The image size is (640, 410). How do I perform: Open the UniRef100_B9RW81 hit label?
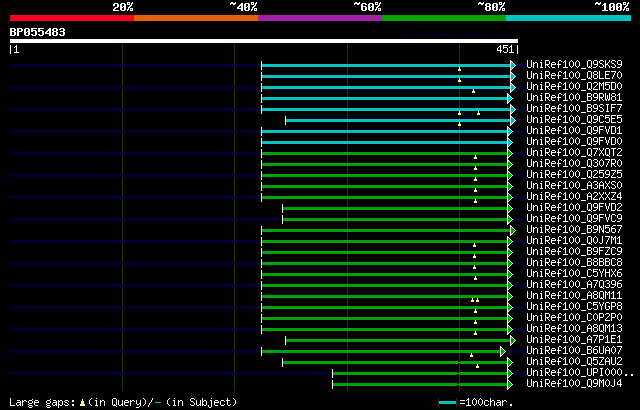tap(574, 98)
